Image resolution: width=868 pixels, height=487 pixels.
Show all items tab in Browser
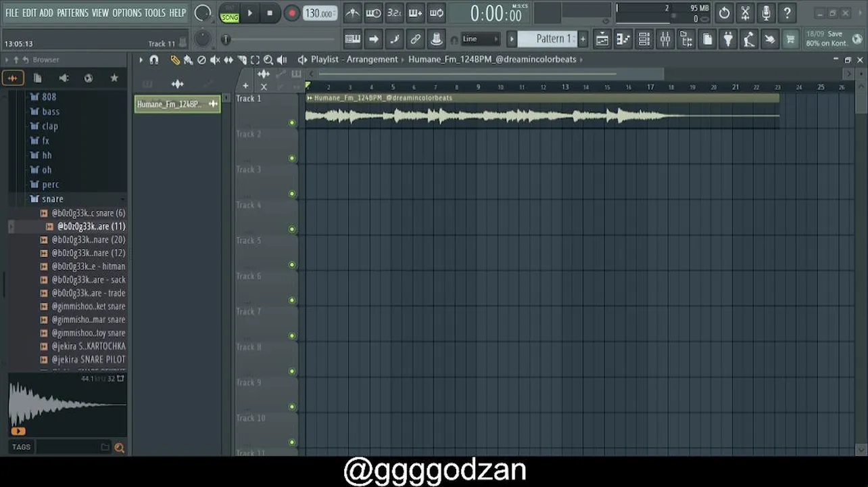point(12,78)
